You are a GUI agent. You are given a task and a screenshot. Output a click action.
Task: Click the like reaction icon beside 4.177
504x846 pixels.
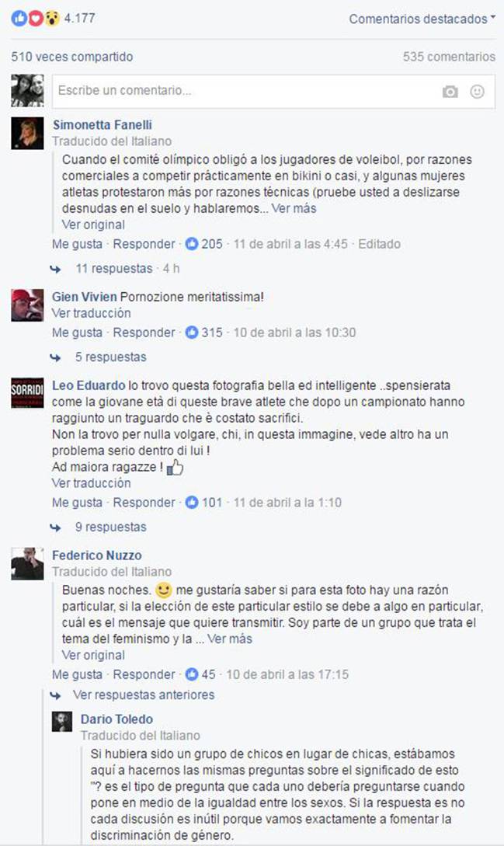pos(19,19)
